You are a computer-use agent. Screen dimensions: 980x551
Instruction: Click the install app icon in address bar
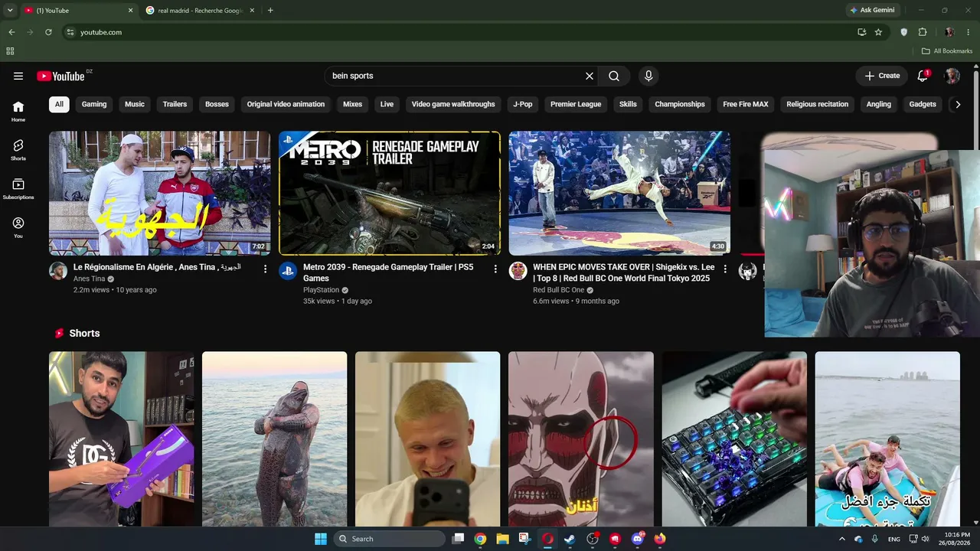tap(862, 32)
